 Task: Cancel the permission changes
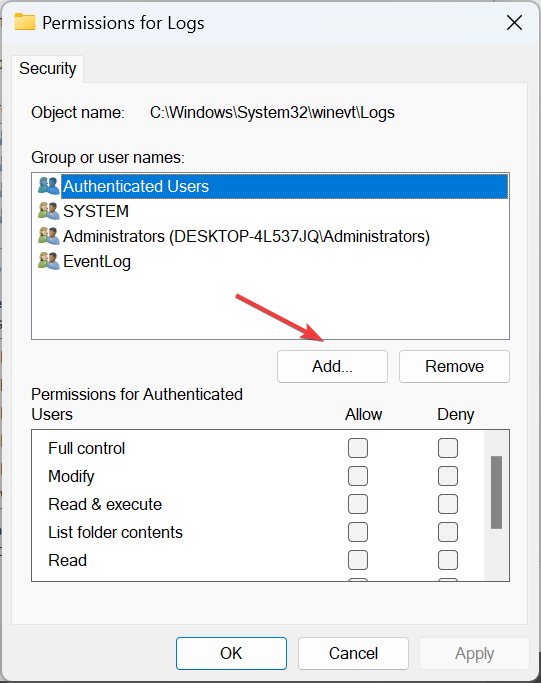tap(353, 653)
